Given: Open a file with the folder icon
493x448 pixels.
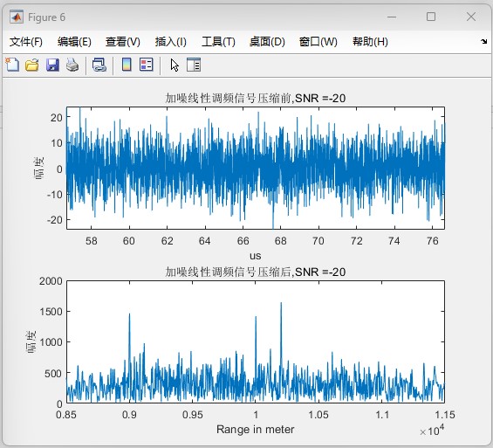Looking at the screenshot, I should tap(32, 65).
